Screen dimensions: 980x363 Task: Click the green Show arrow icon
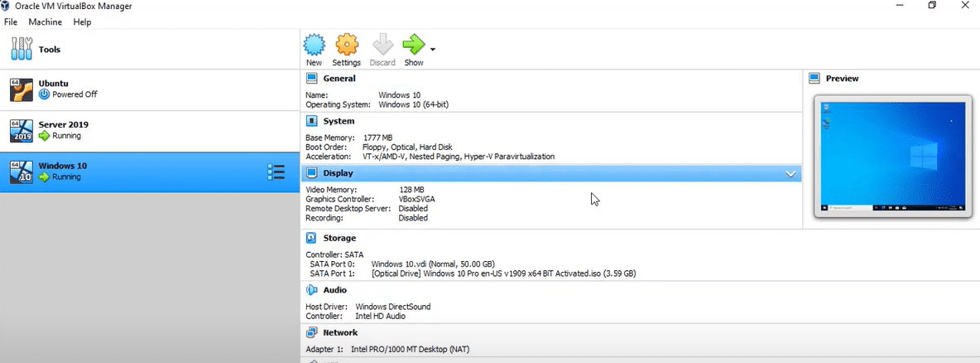point(412,45)
